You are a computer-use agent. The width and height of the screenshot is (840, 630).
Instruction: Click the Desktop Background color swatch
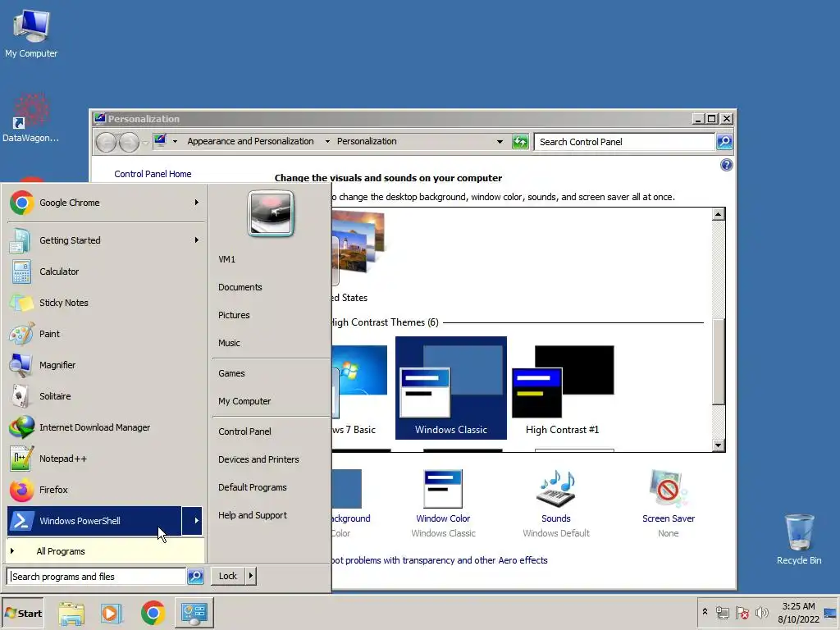[347, 489]
